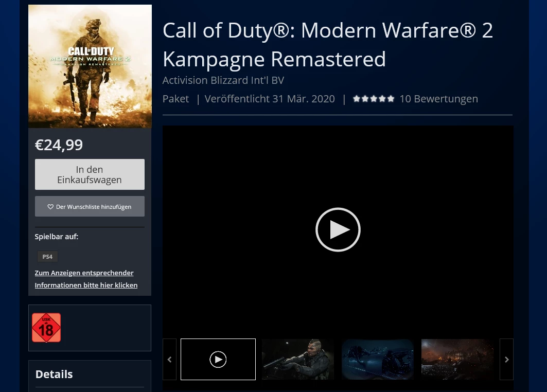Click the Activision Blizzard Int'l BV publisher name
Image resolution: width=547 pixels, height=392 pixels.
click(223, 80)
